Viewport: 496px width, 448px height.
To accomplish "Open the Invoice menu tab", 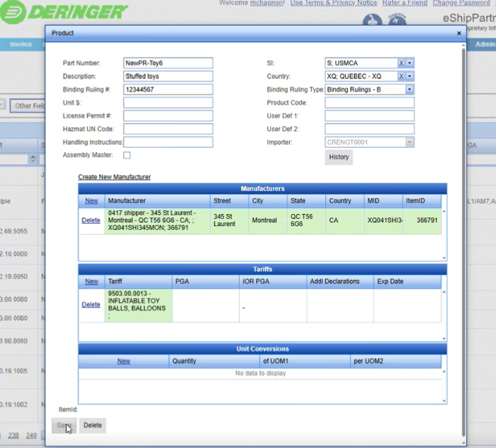I will (21, 44).
